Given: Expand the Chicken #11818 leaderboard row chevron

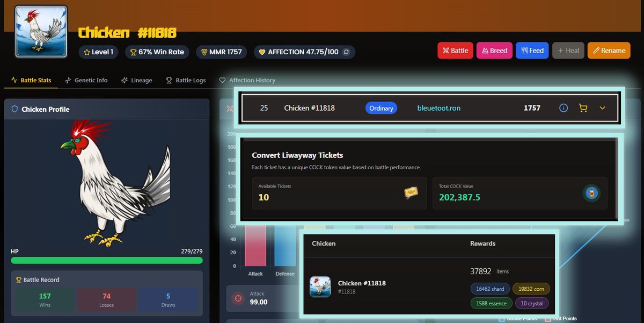Looking at the screenshot, I should [x=602, y=108].
